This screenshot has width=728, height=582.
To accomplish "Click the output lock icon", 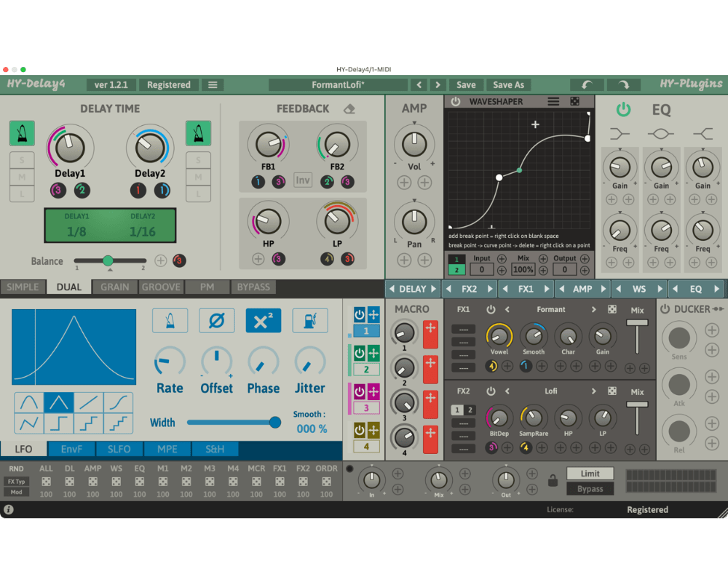I will [553, 481].
